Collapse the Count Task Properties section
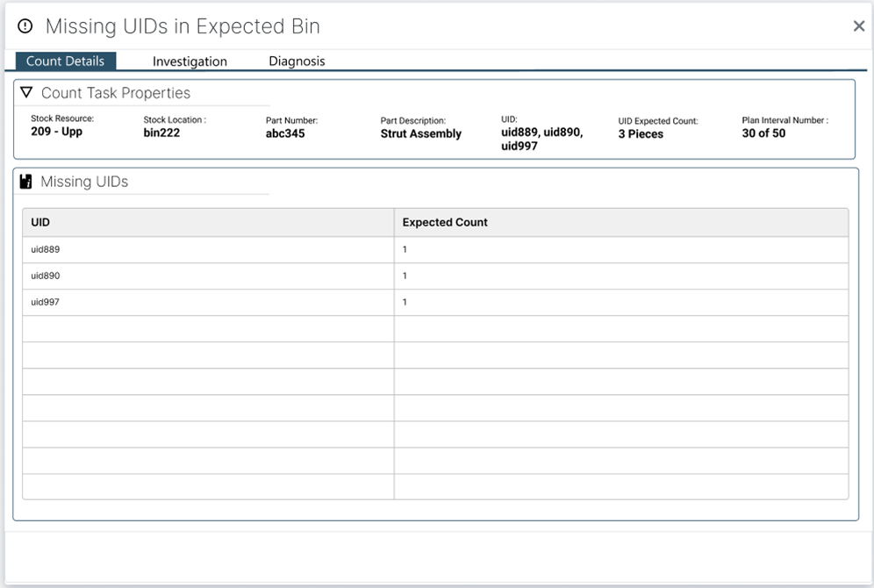Viewport: 874px width, 588px height. (x=25, y=91)
